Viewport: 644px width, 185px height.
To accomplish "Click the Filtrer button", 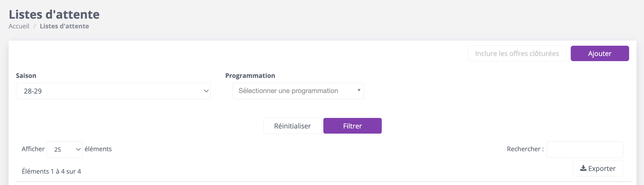I will (352, 126).
